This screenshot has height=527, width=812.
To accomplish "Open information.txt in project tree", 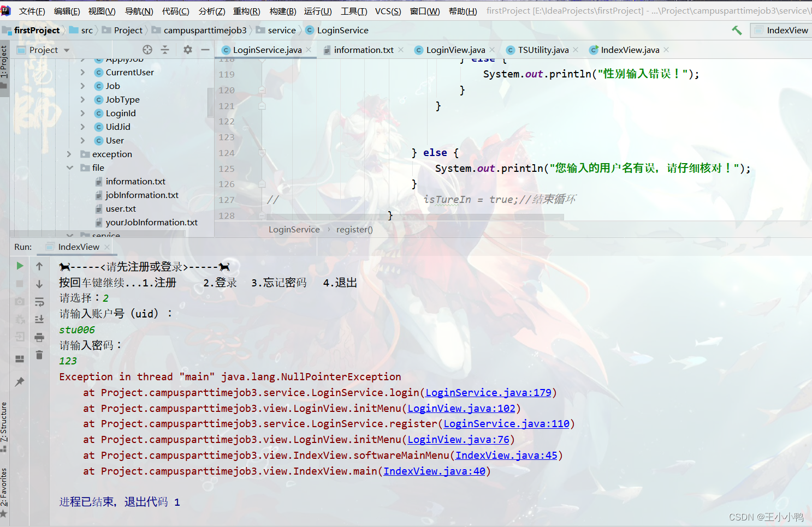I will pos(135,181).
